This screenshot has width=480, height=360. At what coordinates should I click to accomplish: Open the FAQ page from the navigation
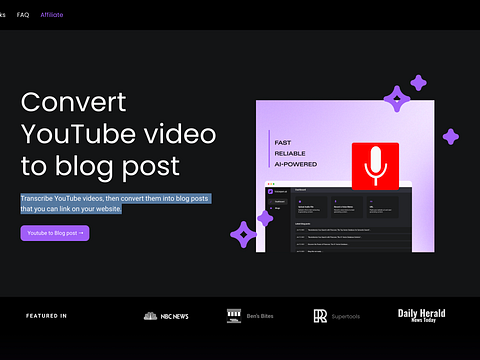[x=23, y=15]
